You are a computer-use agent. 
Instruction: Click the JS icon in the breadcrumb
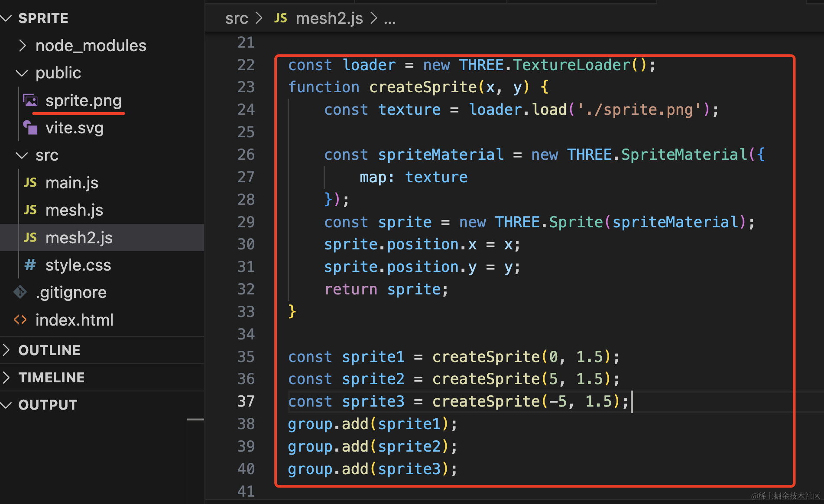click(281, 18)
